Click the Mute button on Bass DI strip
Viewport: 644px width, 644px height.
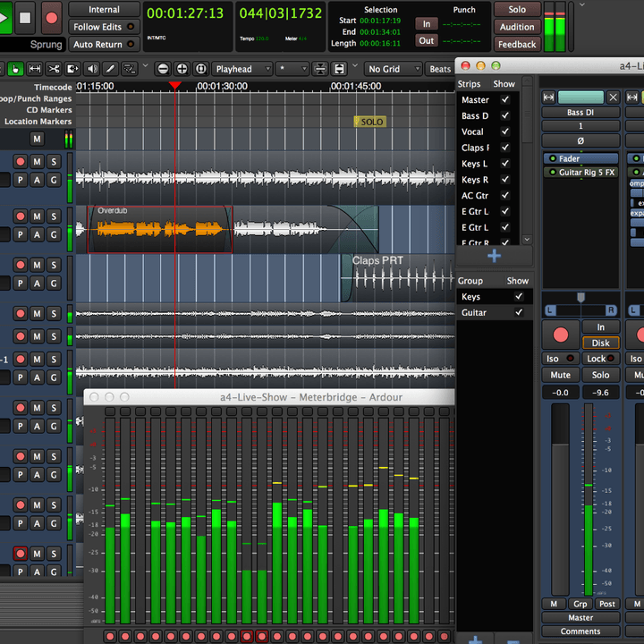560,375
